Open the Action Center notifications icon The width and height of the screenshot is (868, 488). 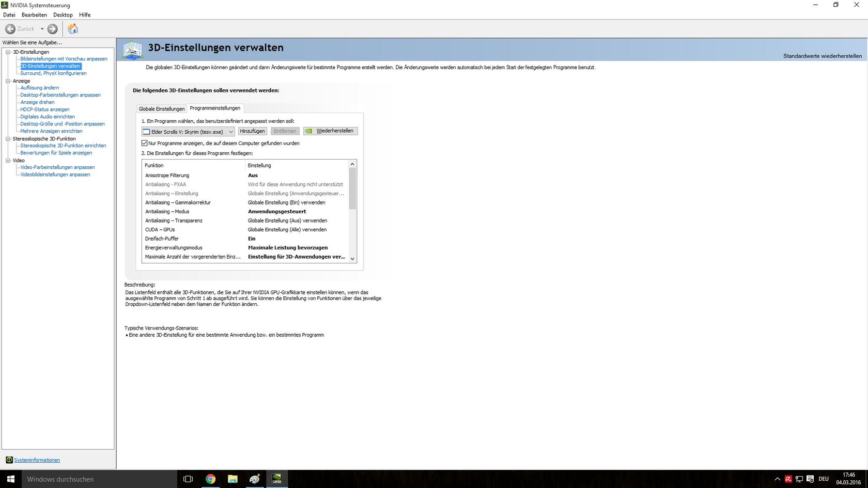pos(810,479)
